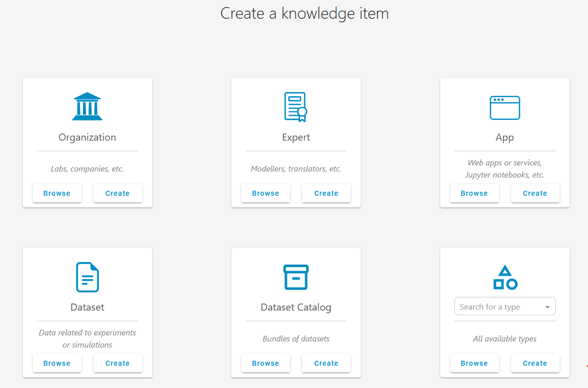
Task: Click the 'Expert' card title
Action: coord(296,137)
